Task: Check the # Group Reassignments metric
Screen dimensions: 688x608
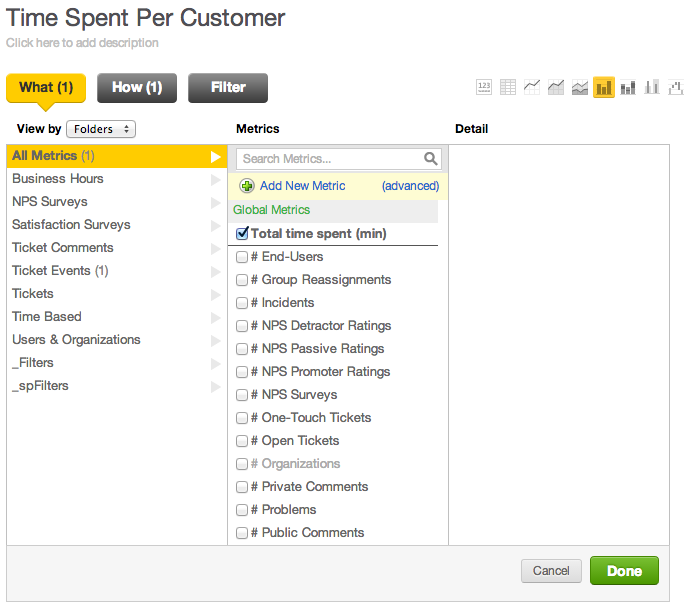Action: [242, 279]
